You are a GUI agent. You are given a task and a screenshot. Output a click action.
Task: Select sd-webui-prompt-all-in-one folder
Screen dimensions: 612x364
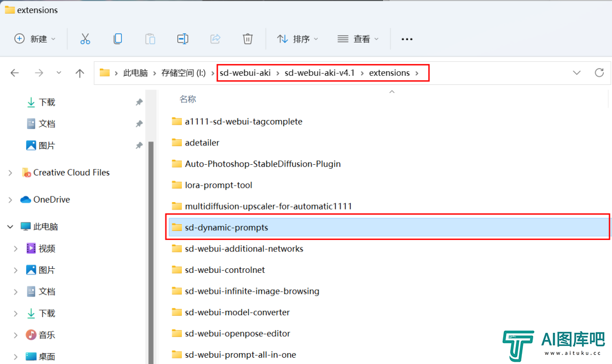(240, 354)
